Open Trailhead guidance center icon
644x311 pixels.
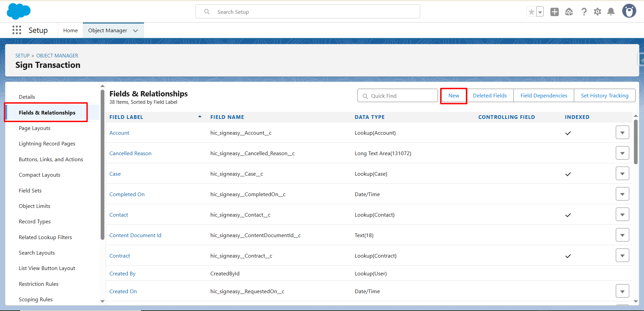pyautogui.click(x=569, y=12)
